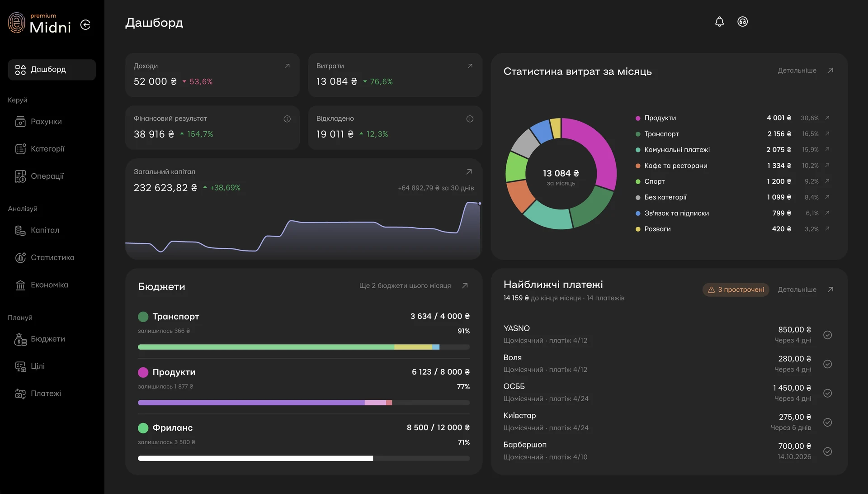Click the notifications bell icon
The height and width of the screenshot is (494, 868).
[719, 22]
